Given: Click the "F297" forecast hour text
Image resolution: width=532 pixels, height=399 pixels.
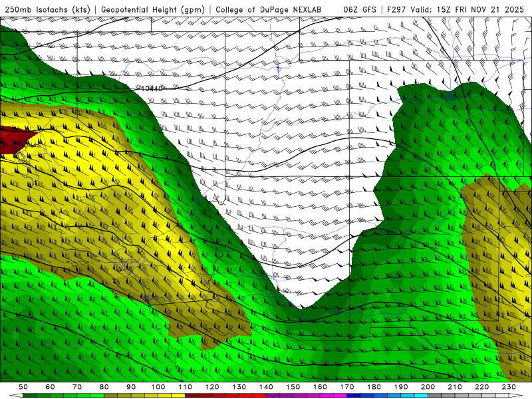Looking at the screenshot, I should coord(396,9).
